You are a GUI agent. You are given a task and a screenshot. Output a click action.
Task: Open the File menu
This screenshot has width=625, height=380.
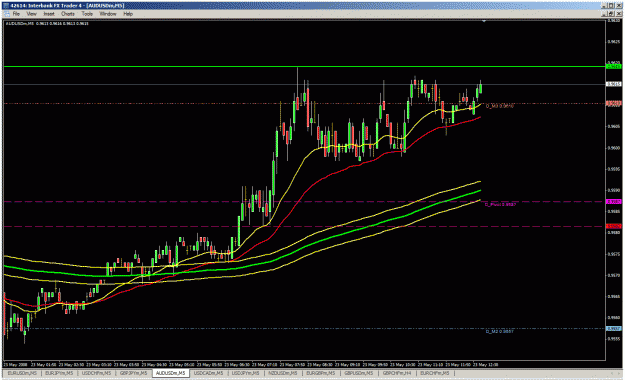pos(16,14)
